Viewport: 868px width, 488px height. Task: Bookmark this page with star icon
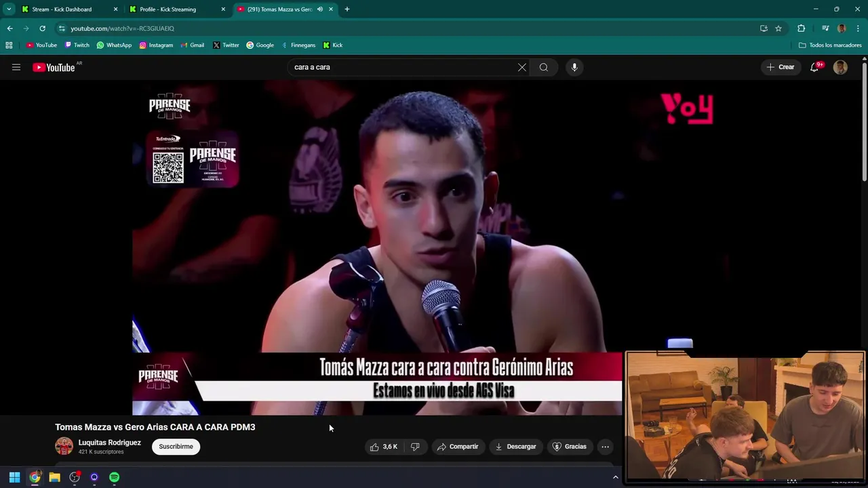click(778, 28)
